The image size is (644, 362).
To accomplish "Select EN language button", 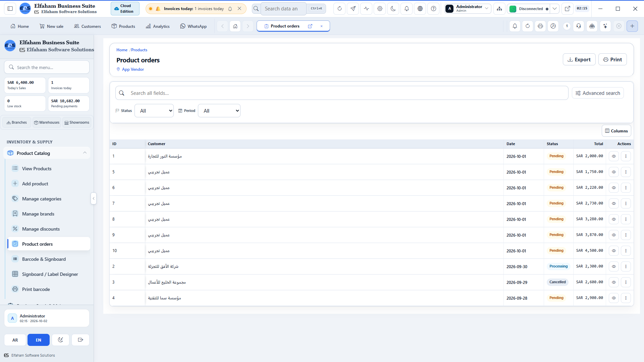I will tap(39, 340).
